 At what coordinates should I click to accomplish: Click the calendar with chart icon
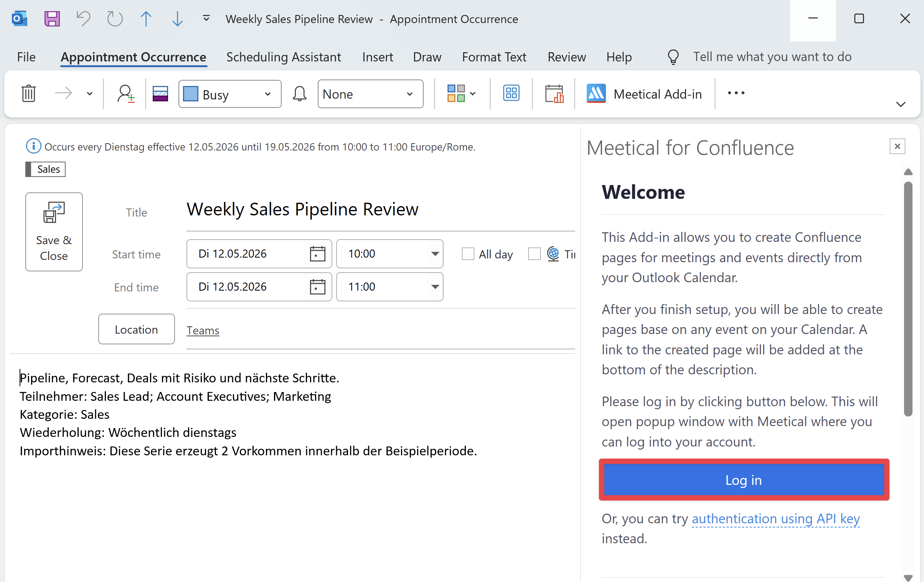pyautogui.click(x=554, y=94)
